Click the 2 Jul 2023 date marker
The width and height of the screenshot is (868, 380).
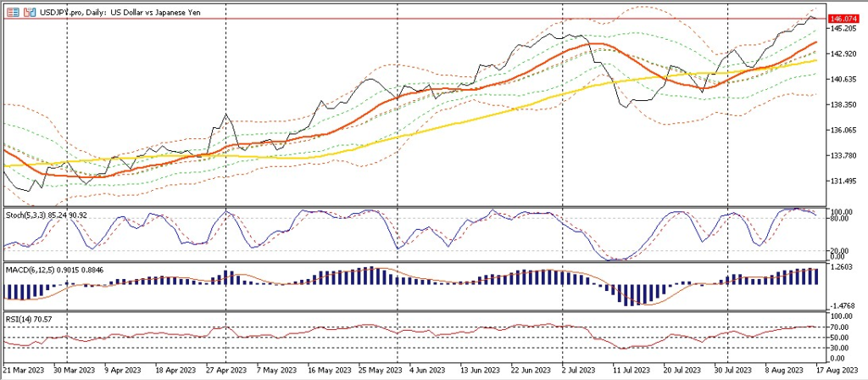pyautogui.click(x=579, y=372)
